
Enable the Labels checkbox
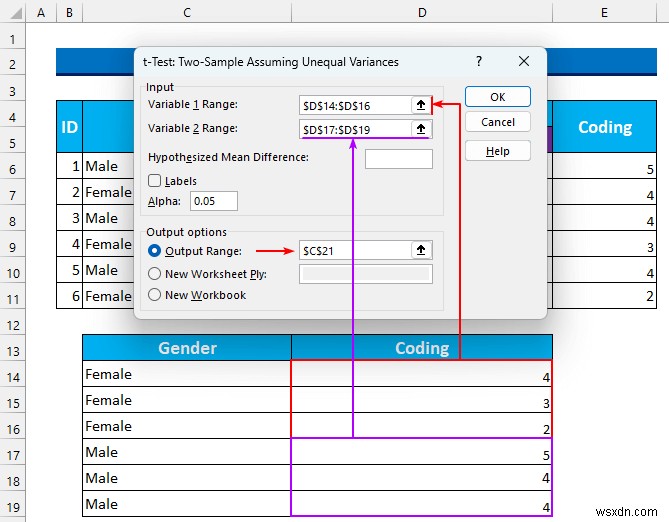tap(154, 181)
